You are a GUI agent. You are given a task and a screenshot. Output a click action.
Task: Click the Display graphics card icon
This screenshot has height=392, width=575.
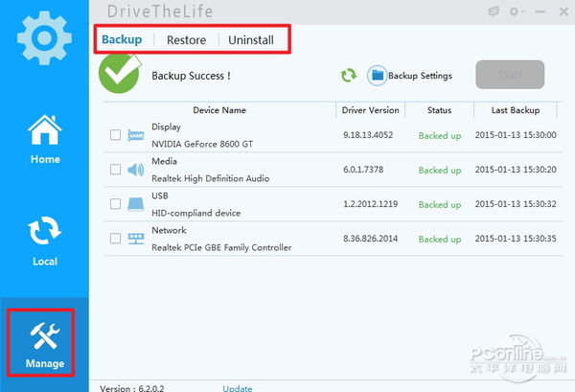click(136, 135)
